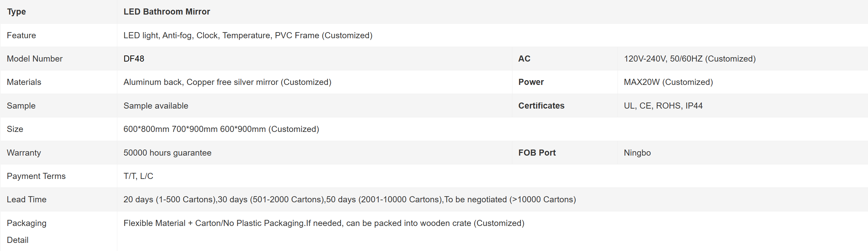Click the "Sample available" text
Image resolution: width=868 pixels, height=251 pixels.
pos(156,106)
